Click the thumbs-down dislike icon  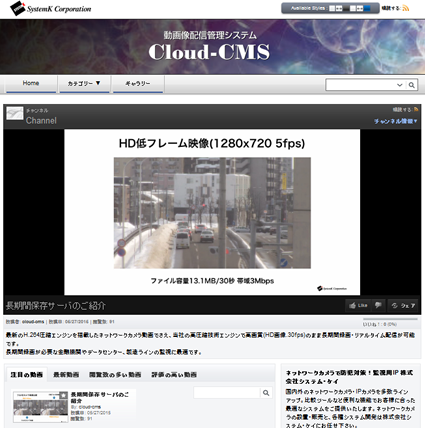[378, 305]
